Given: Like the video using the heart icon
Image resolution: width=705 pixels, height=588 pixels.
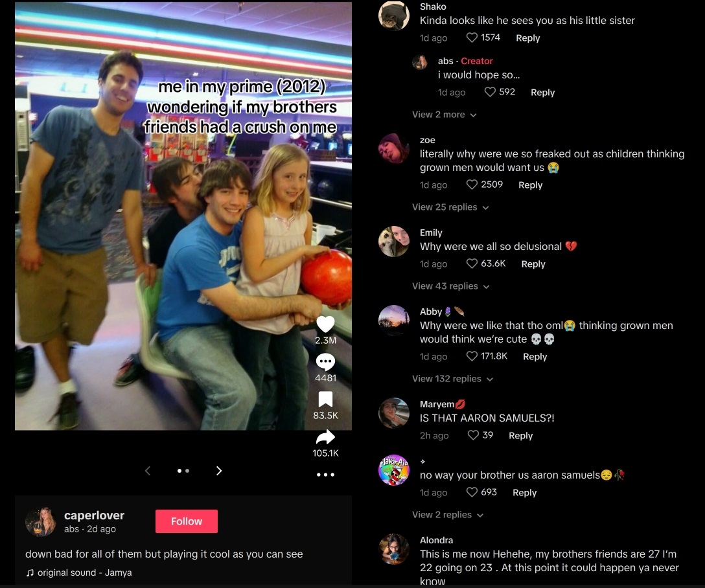Looking at the screenshot, I should click(325, 324).
